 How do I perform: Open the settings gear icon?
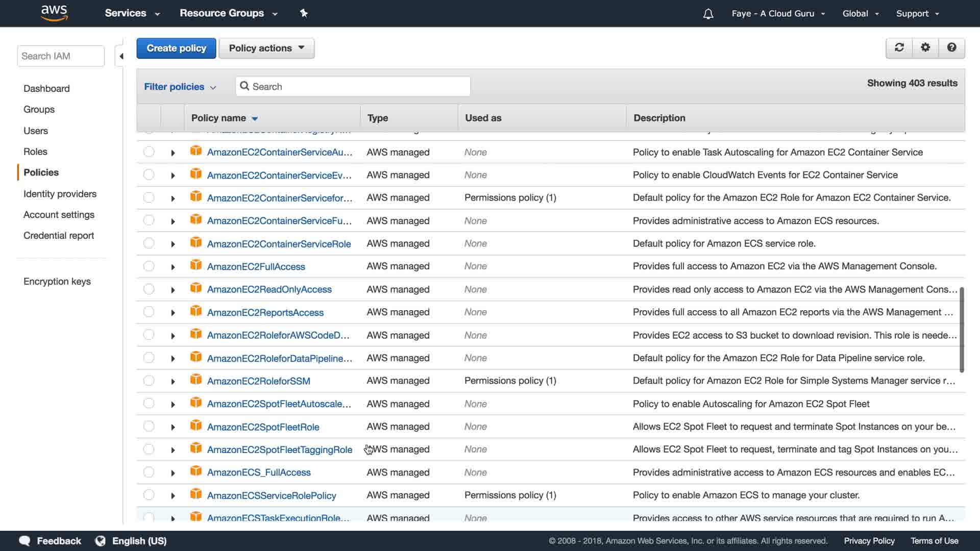pos(925,47)
